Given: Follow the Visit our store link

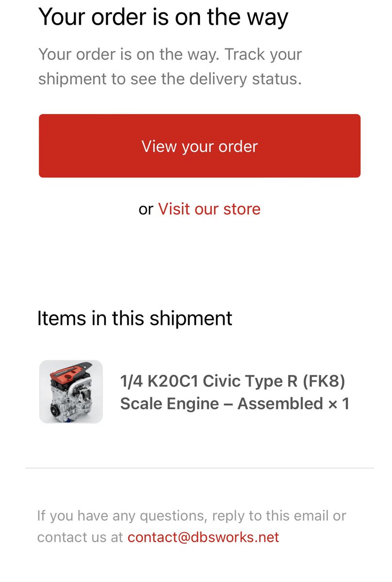Looking at the screenshot, I should point(209,209).
